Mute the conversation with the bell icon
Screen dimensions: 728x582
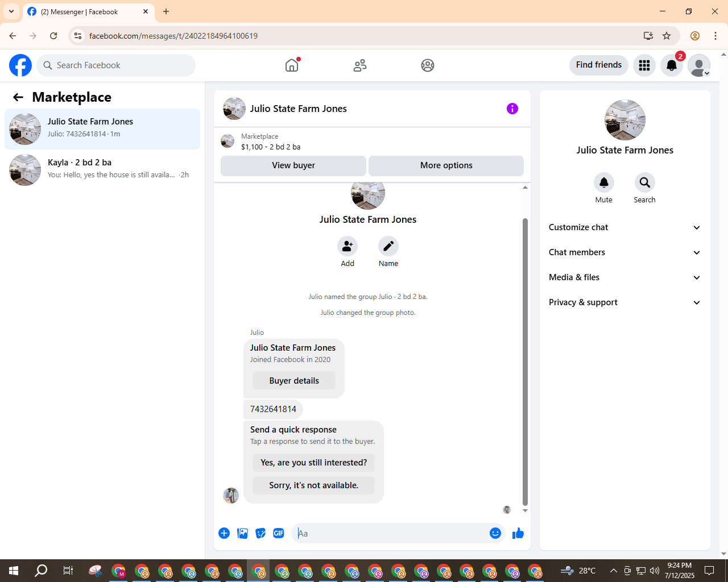(x=604, y=182)
